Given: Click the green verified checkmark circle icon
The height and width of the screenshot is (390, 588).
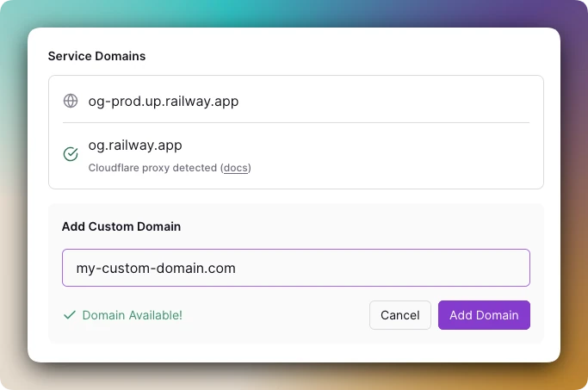Looking at the screenshot, I should point(71,154).
